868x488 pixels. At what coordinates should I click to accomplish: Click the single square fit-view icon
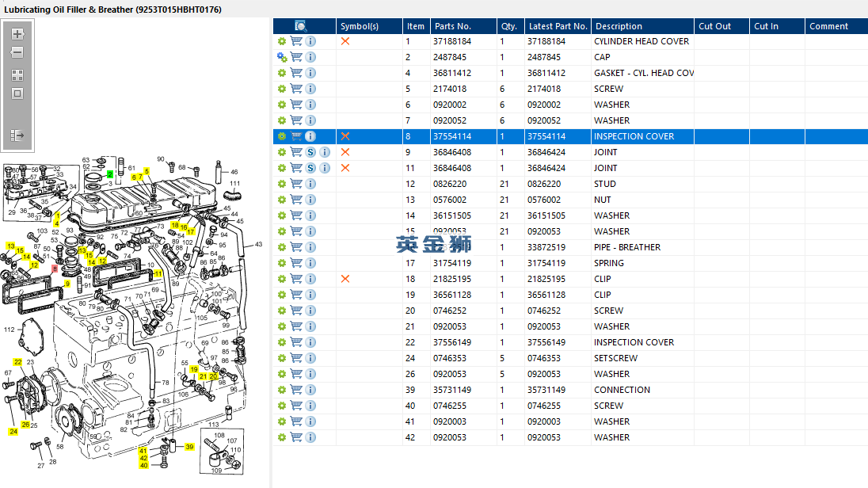pos(17,93)
